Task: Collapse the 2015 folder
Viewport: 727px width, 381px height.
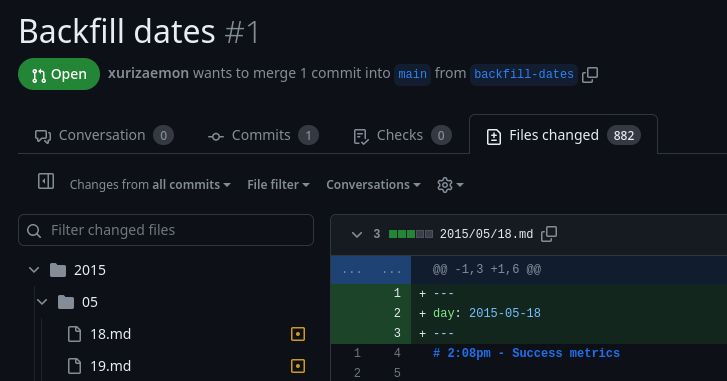Action: coord(34,270)
